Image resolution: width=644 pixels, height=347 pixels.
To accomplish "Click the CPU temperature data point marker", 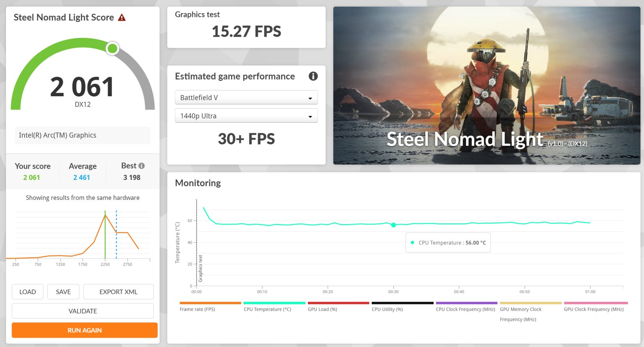I will [393, 225].
